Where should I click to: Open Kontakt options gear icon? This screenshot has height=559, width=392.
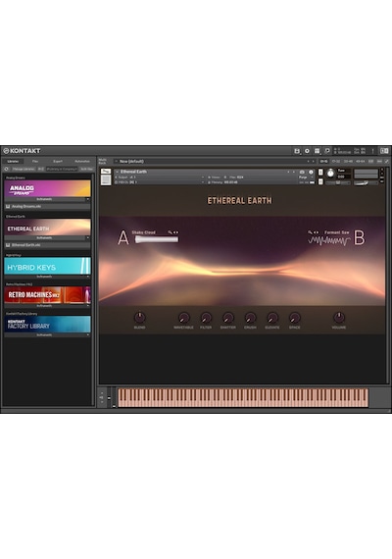[307, 151]
